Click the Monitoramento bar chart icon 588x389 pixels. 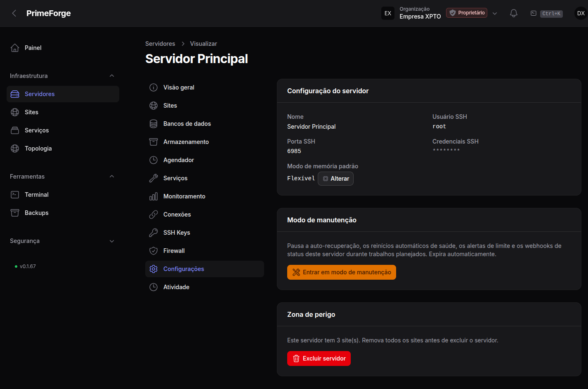tap(153, 196)
